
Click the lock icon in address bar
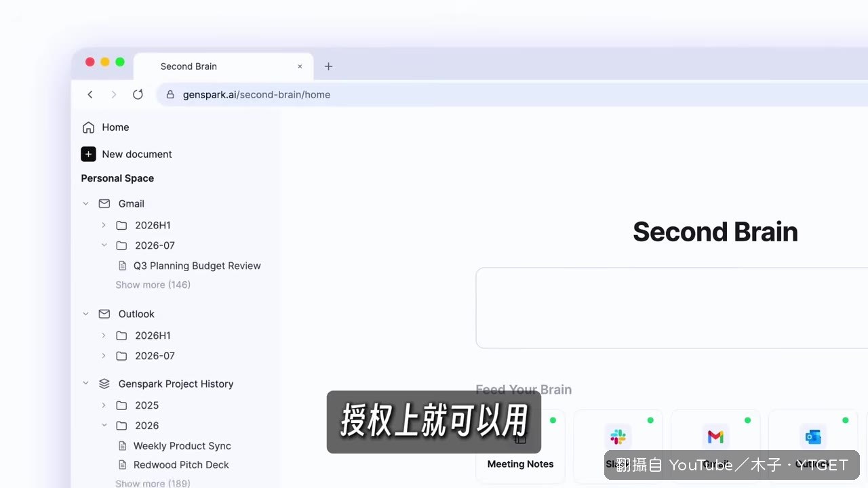pos(170,95)
